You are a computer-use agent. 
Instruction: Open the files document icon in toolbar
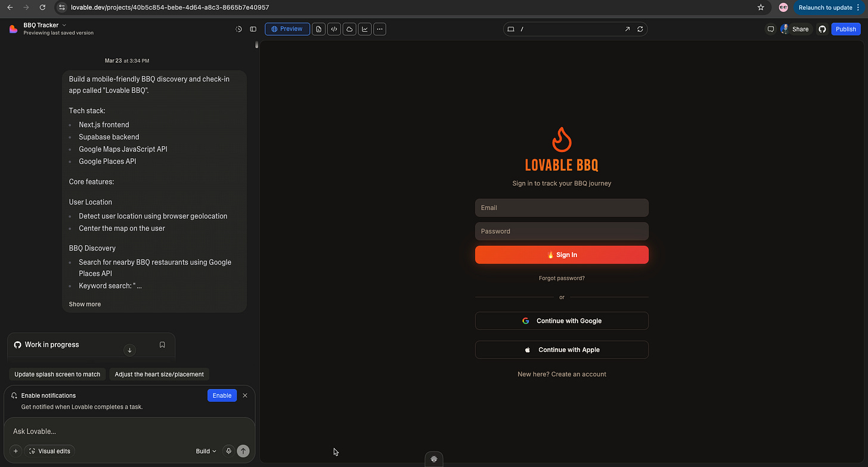pyautogui.click(x=319, y=29)
